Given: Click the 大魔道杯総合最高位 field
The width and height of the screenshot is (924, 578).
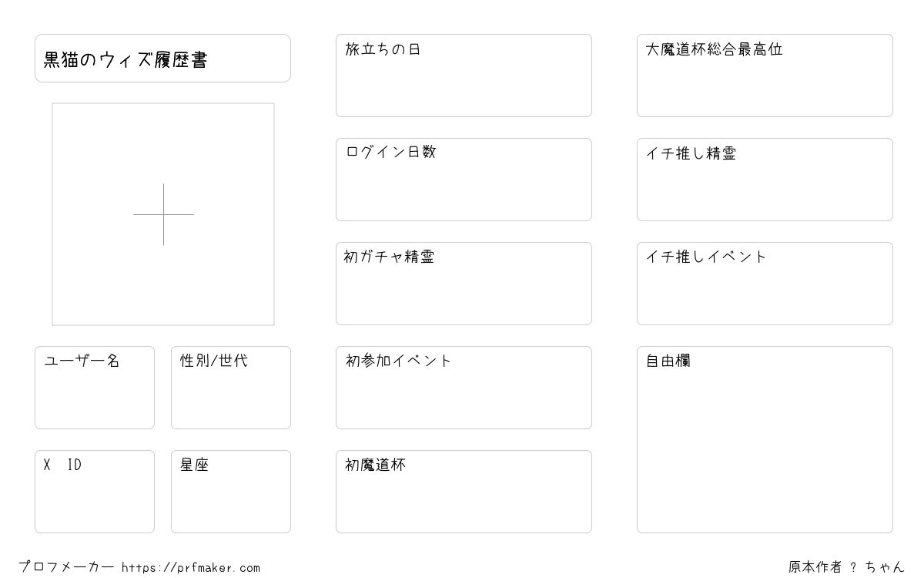Looking at the screenshot, I should [x=765, y=76].
